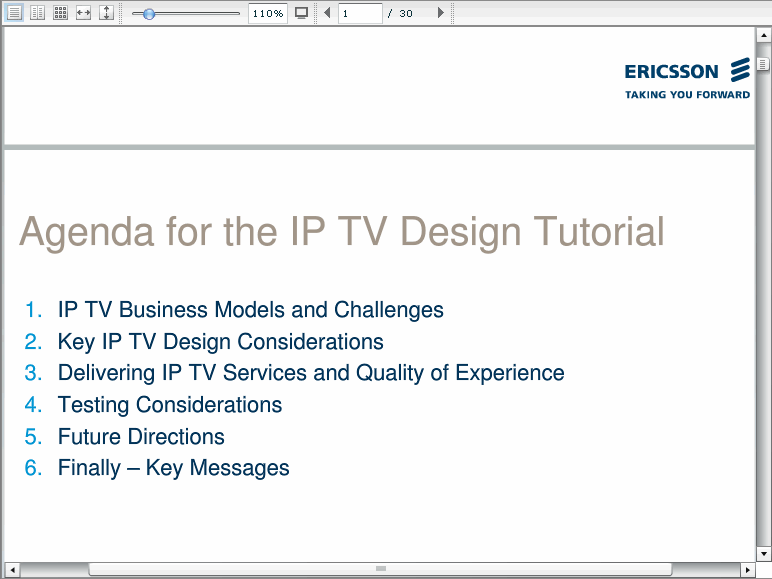Go to next page arrow
The width and height of the screenshot is (772, 579).
tap(441, 12)
